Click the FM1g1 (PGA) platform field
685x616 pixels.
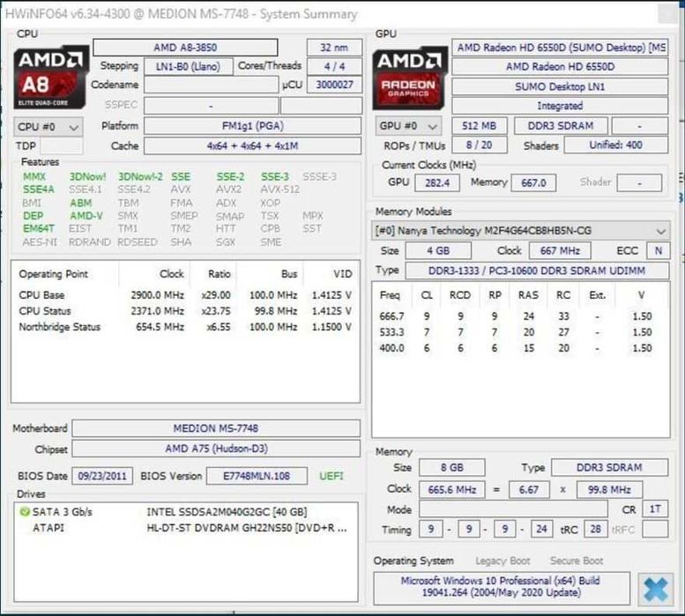click(x=252, y=126)
